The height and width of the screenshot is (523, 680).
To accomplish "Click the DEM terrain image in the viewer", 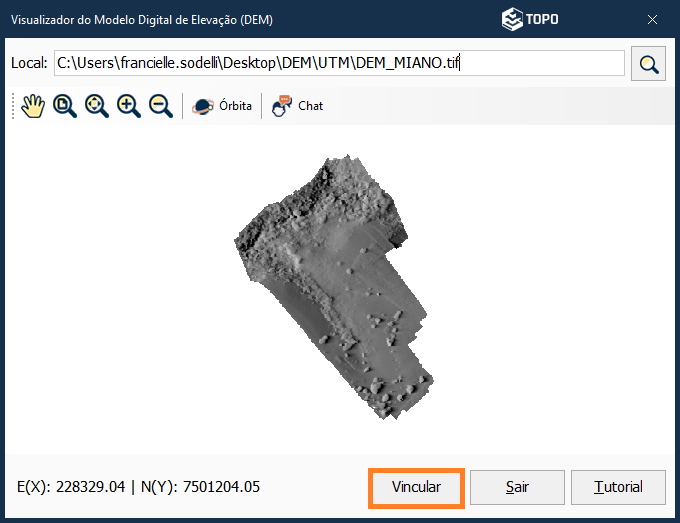I will [335, 280].
